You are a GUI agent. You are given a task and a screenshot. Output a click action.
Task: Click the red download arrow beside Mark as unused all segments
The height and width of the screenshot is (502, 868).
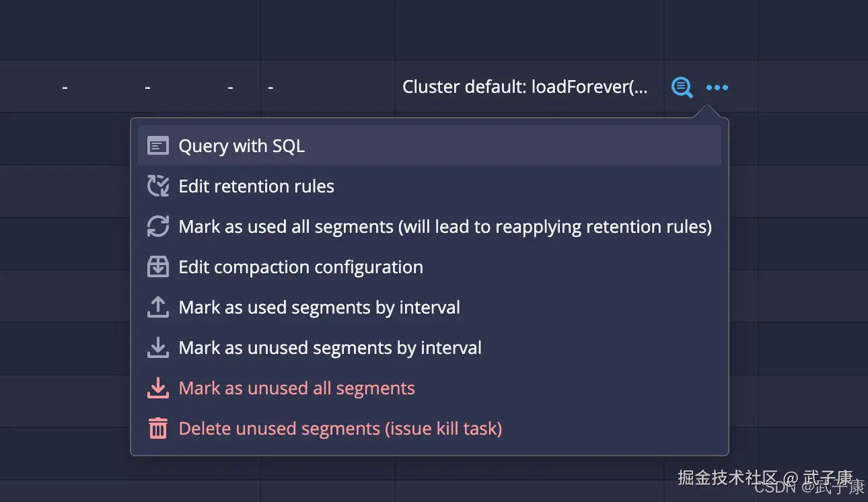tap(157, 388)
